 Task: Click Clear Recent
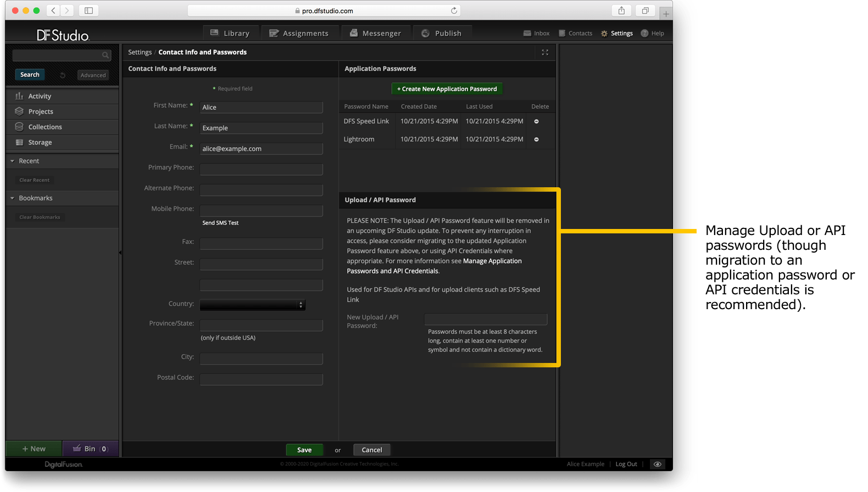point(34,180)
